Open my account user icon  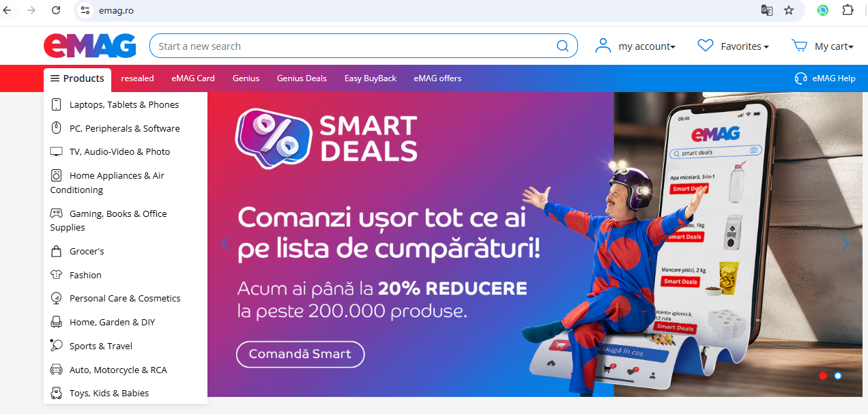(603, 46)
